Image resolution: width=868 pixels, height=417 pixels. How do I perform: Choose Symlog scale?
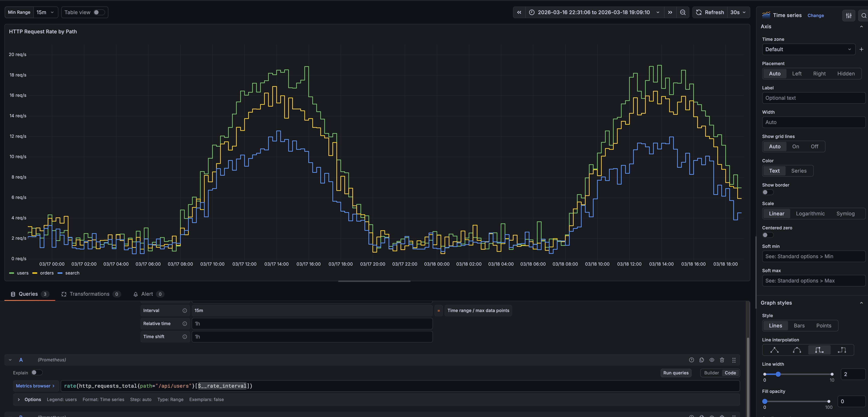point(845,214)
